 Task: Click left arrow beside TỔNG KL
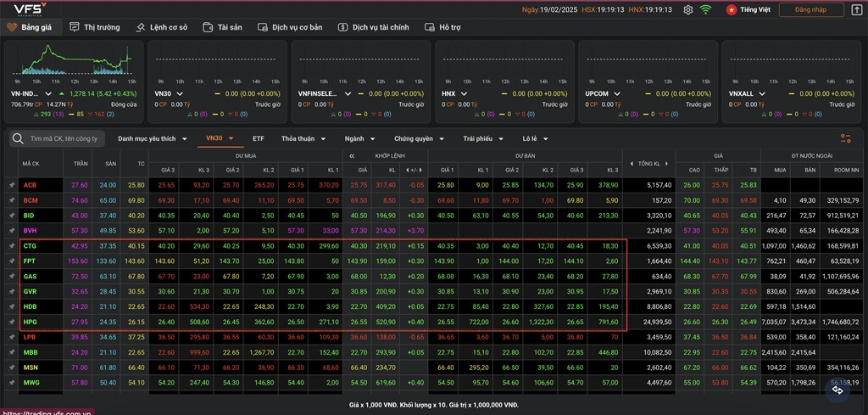(632, 164)
